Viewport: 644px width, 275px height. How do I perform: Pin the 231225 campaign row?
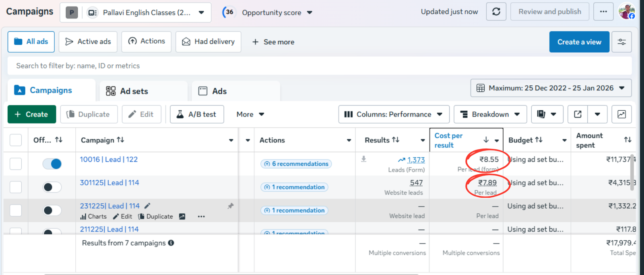[x=230, y=206]
